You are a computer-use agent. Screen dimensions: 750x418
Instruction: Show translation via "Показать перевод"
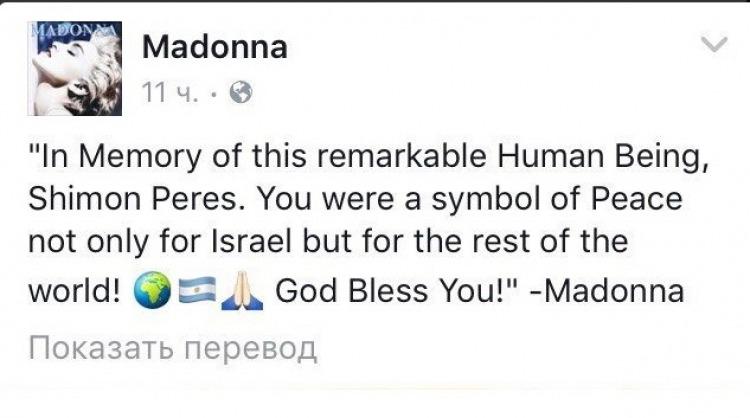[x=172, y=348]
